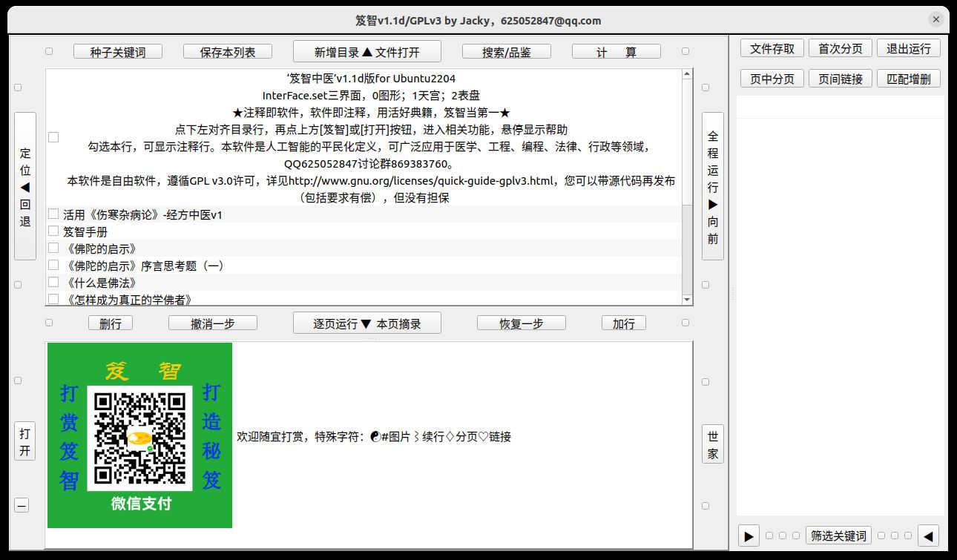This screenshot has height=560, width=957.
Task: Click the 加行 button
Action: point(624,323)
